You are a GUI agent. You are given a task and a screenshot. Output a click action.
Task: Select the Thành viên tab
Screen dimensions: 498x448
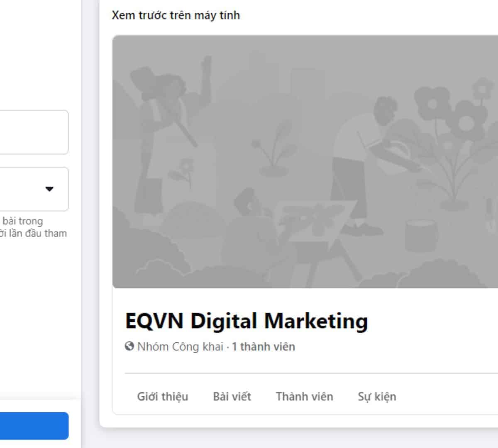tap(305, 397)
